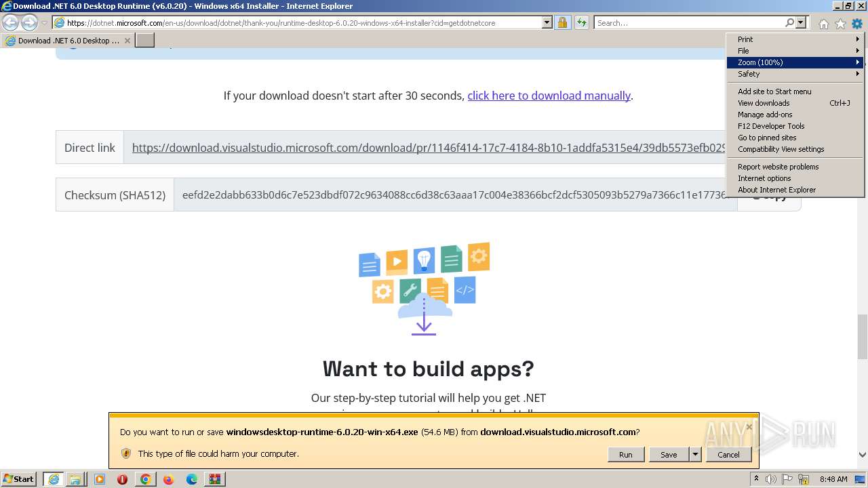Open Favorites star icon

(x=840, y=24)
